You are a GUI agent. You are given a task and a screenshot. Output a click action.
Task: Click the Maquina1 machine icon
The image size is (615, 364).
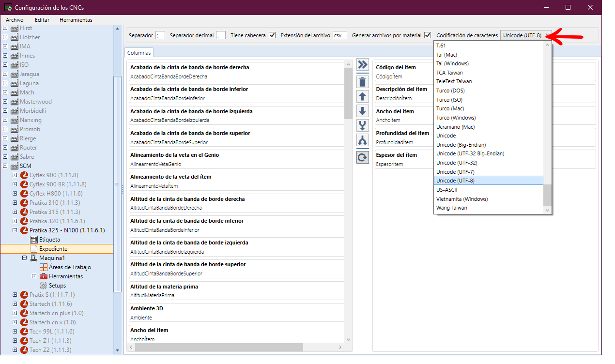click(x=34, y=258)
